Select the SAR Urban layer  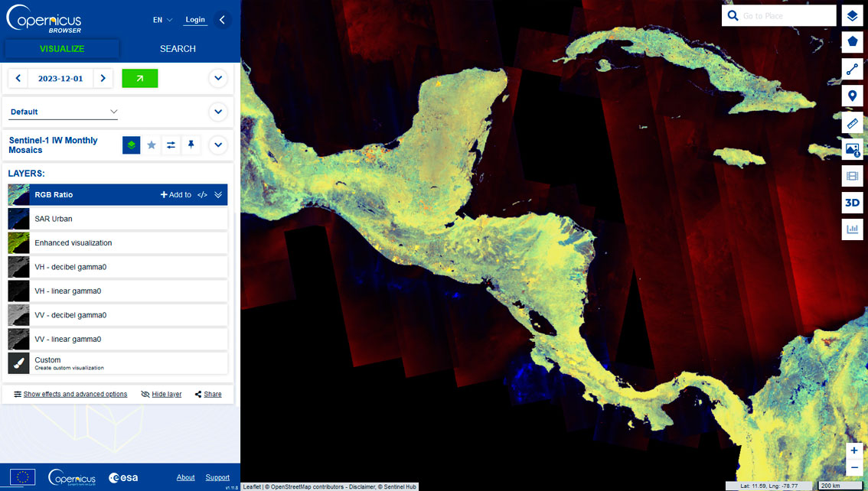click(118, 219)
